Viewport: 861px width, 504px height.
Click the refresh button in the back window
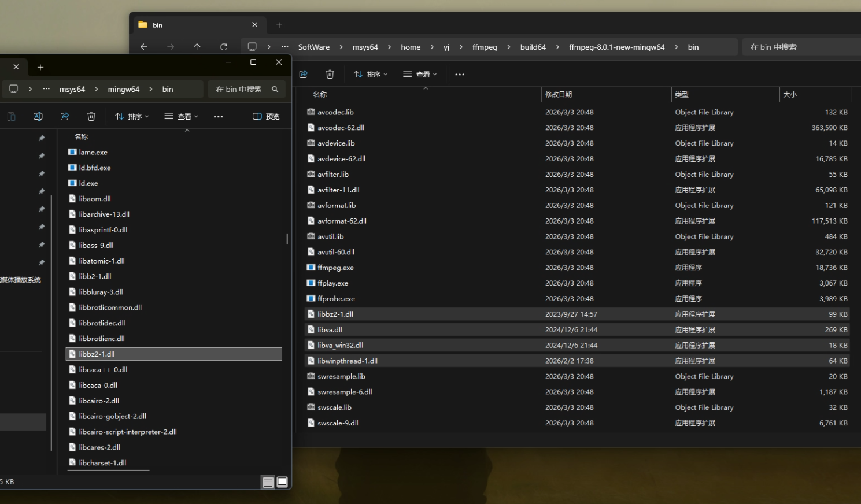pos(224,47)
